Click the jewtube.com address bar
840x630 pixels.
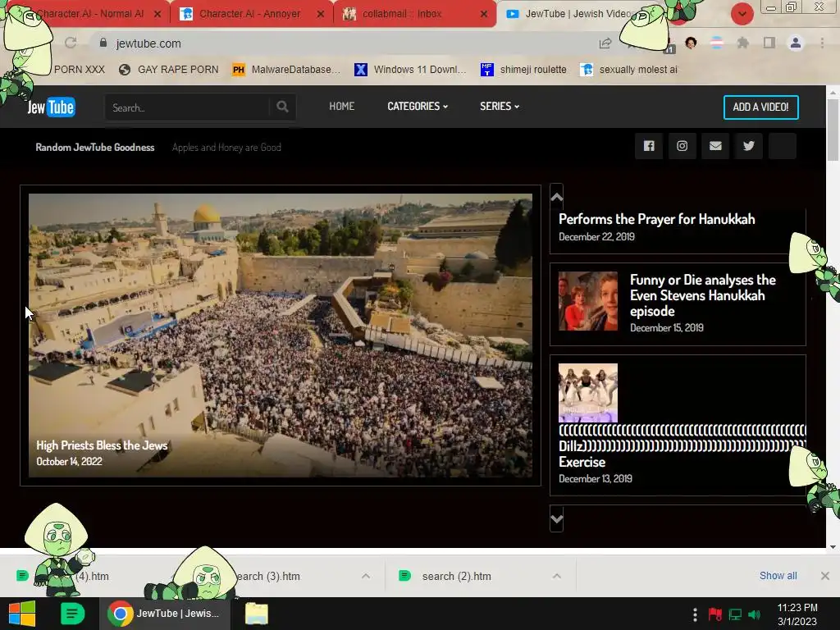343,43
